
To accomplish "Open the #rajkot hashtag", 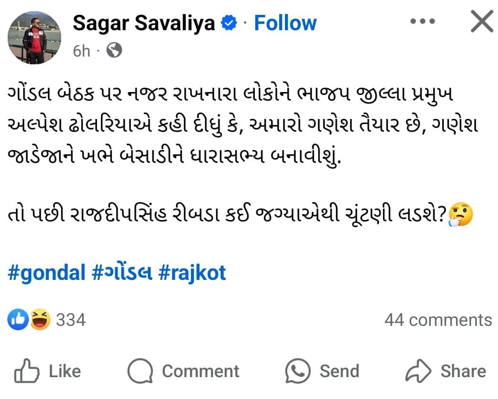I will [x=192, y=273].
